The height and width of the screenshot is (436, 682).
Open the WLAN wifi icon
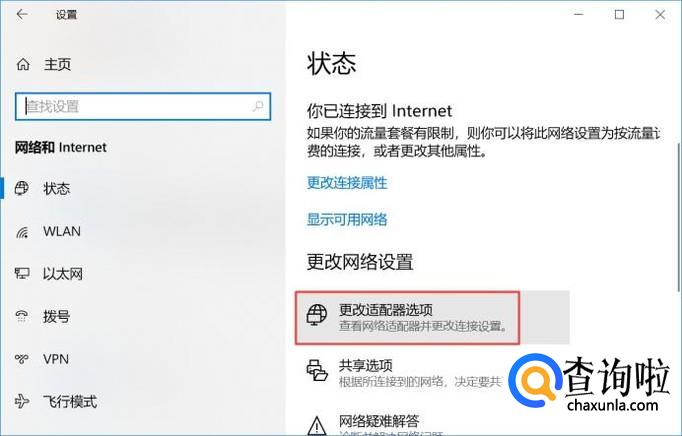pyautogui.click(x=22, y=232)
